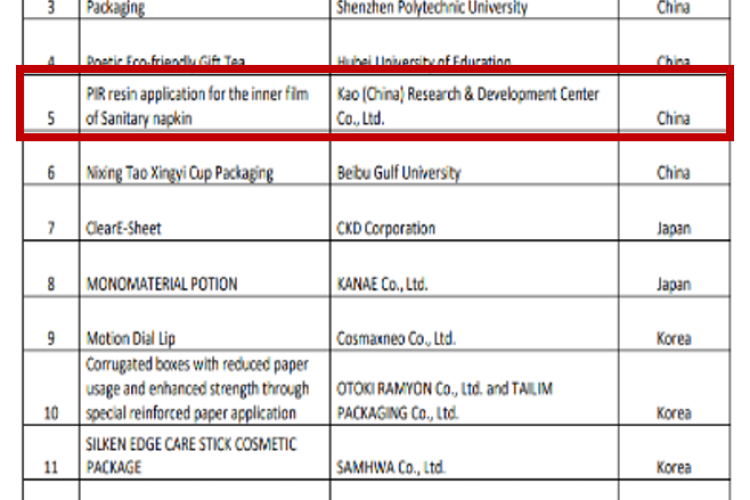
Task: Select 'CKD Corporation' cell
Action: click(x=474, y=212)
